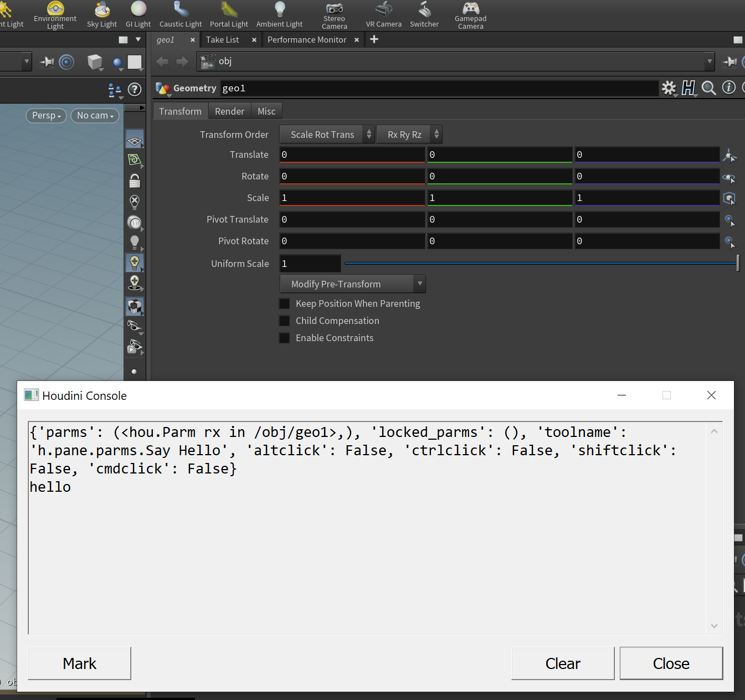Click the Translate row handle icon
Screen dimensions: 745x700
point(729,155)
